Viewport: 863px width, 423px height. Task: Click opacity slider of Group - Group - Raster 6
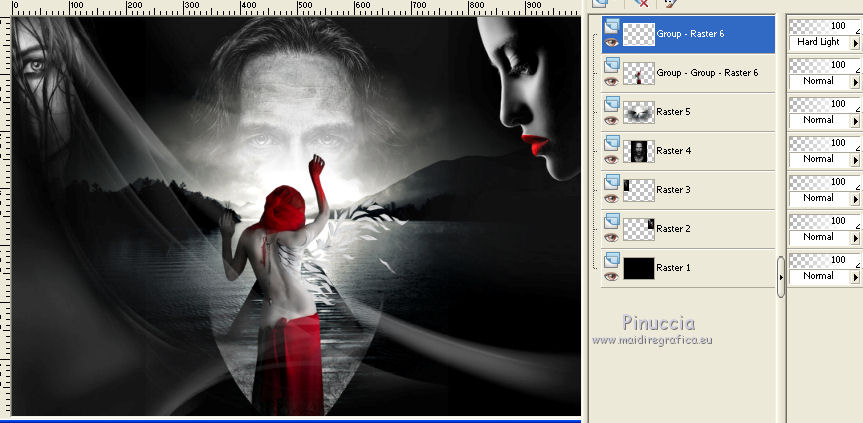coord(824,65)
